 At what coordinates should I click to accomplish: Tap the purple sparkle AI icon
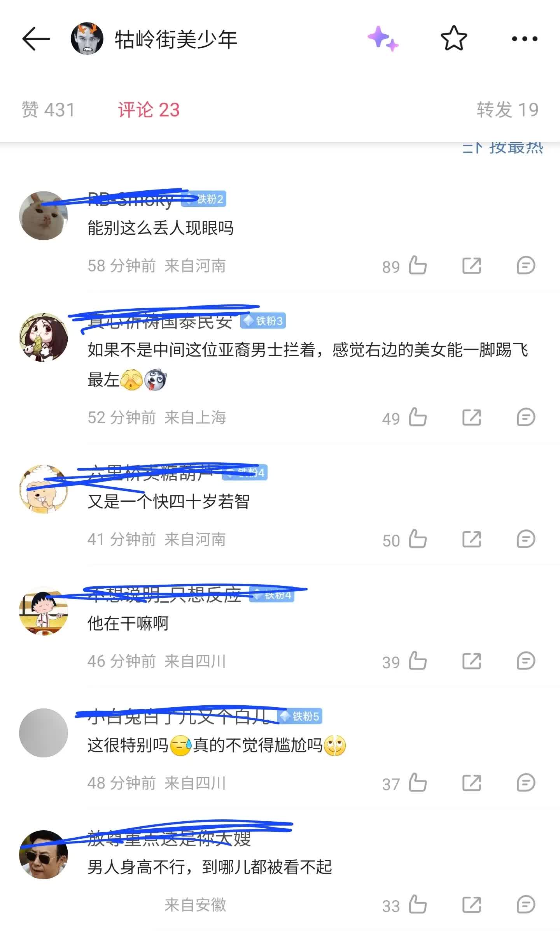click(x=383, y=39)
